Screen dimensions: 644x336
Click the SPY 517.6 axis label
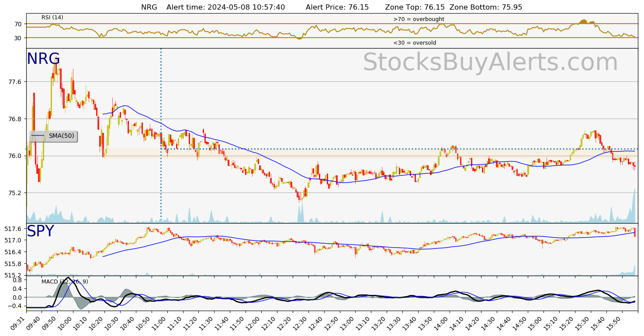[13, 229]
